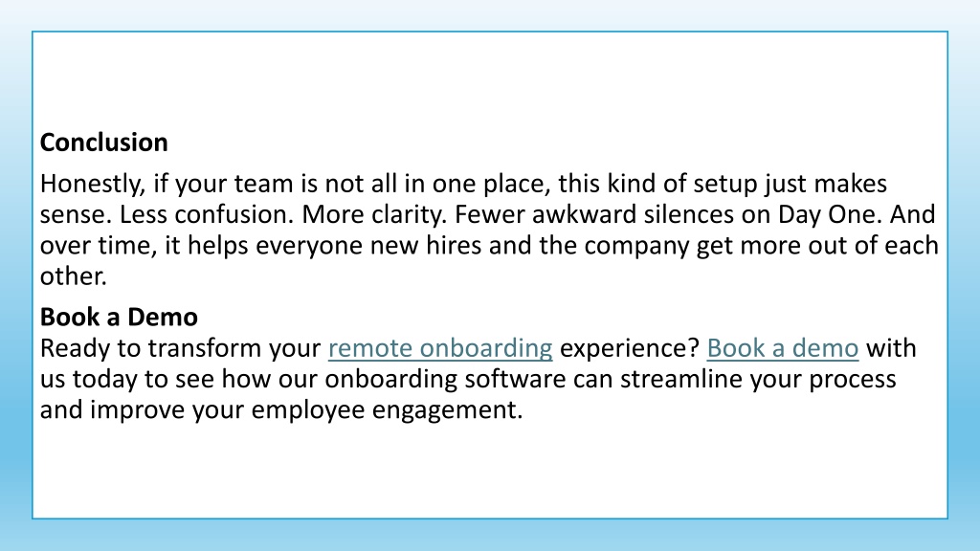Follow the Book a demo hyperlink
This screenshot has height=551, width=980.
coord(783,348)
